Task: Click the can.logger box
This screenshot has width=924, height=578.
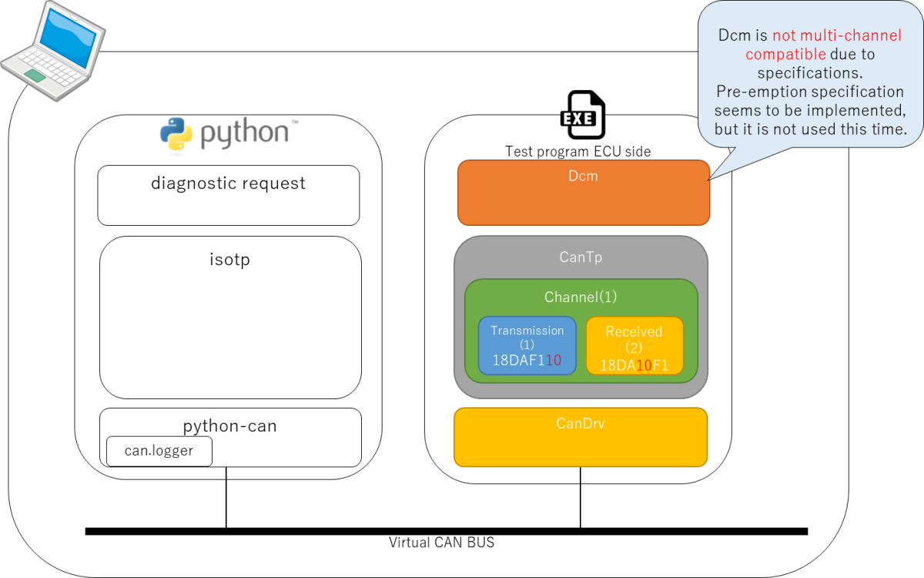Action: click(x=159, y=451)
